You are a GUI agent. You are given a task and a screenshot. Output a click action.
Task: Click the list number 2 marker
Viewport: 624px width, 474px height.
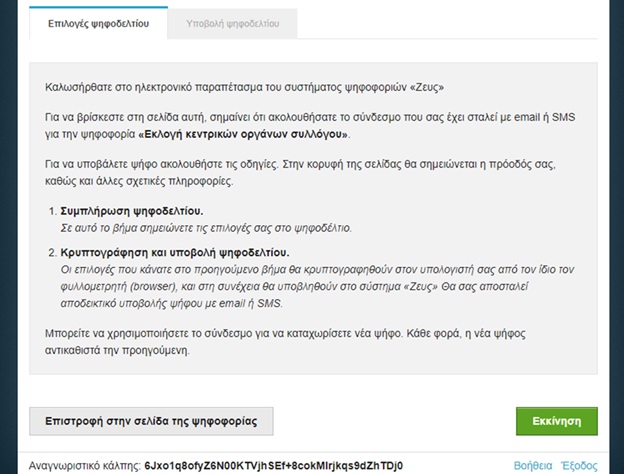[x=52, y=252]
